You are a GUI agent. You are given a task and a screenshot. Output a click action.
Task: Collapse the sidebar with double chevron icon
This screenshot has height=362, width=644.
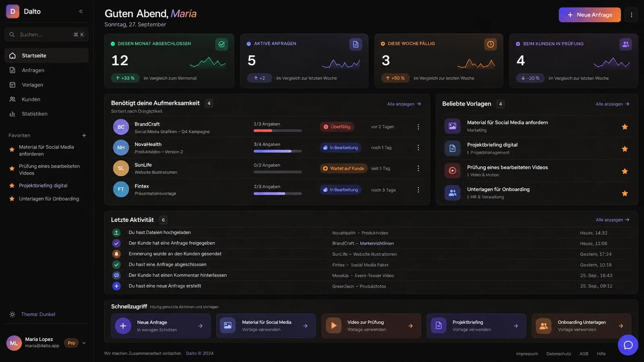(x=81, y=11)
